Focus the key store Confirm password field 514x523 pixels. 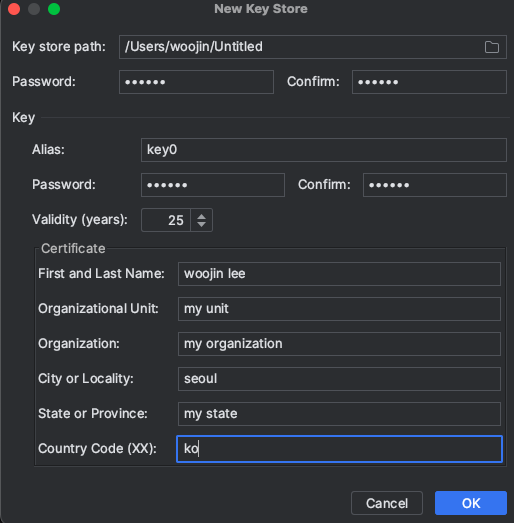coord(429,82)
